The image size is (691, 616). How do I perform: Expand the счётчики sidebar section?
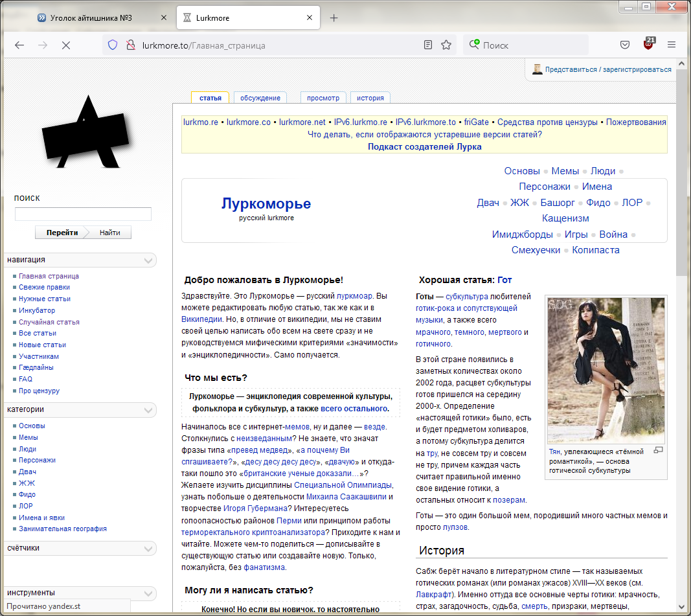[148, 549]
